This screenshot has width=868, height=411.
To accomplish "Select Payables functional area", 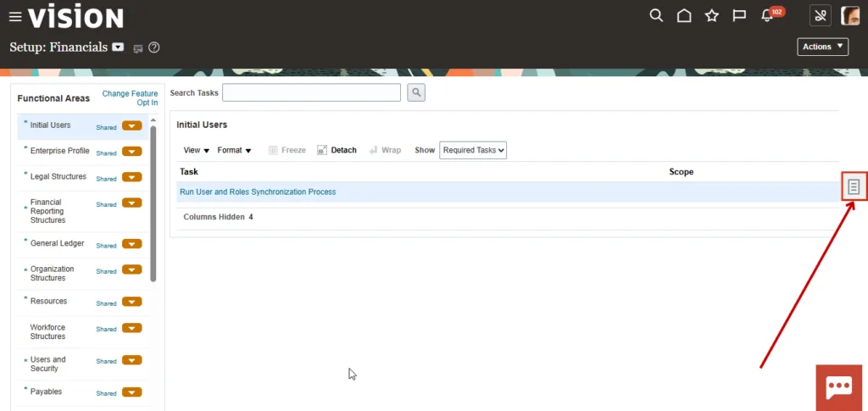I will [46, 392].
